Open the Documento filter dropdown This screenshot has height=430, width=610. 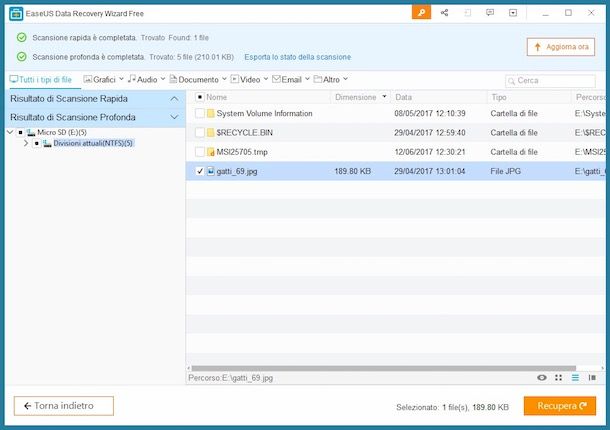coord(224,79)
